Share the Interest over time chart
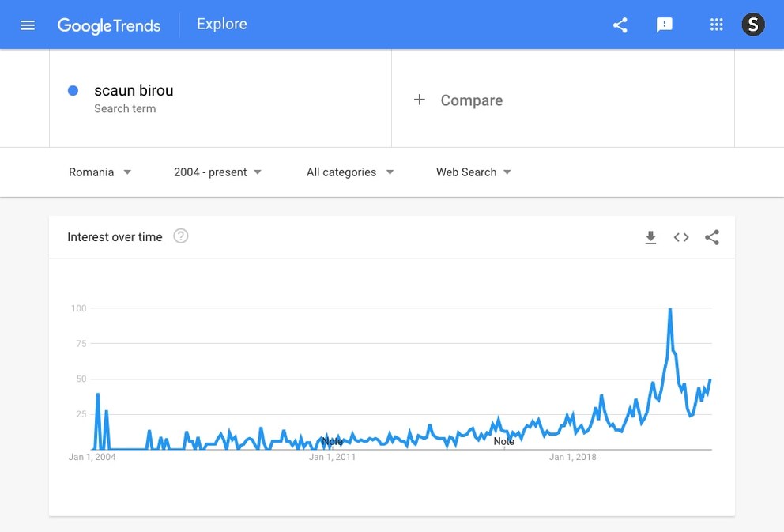The image size is (784, 532). click(x=712, y=237)
